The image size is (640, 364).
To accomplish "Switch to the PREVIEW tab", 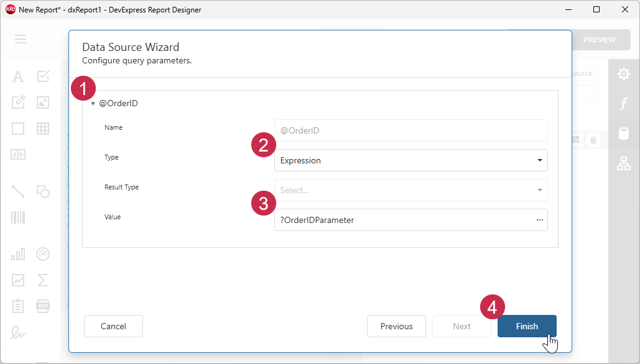I will tap(600, 39).
